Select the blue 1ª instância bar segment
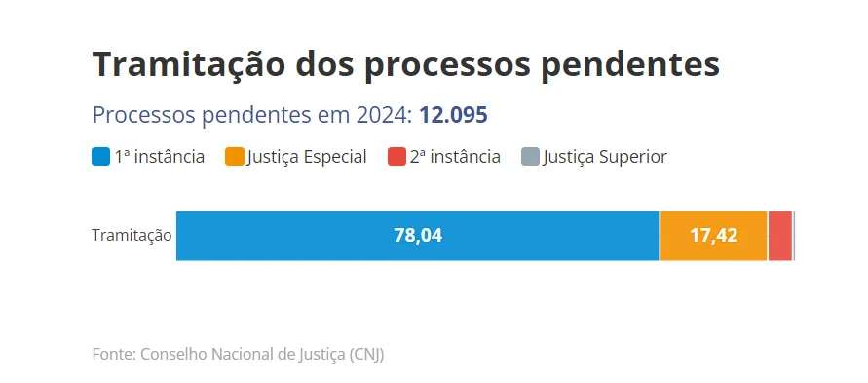This screenshot has height=383, width=868. (418, 236)
